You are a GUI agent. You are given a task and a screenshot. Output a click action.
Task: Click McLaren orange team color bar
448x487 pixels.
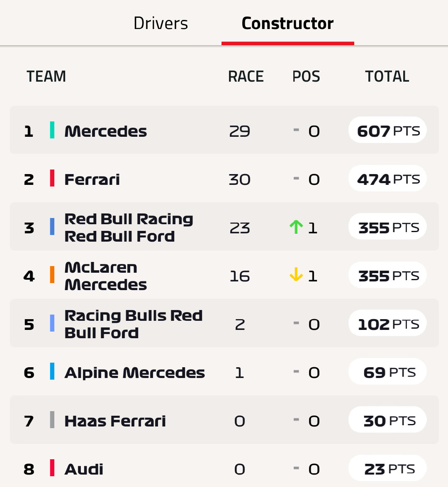[52, 274]
